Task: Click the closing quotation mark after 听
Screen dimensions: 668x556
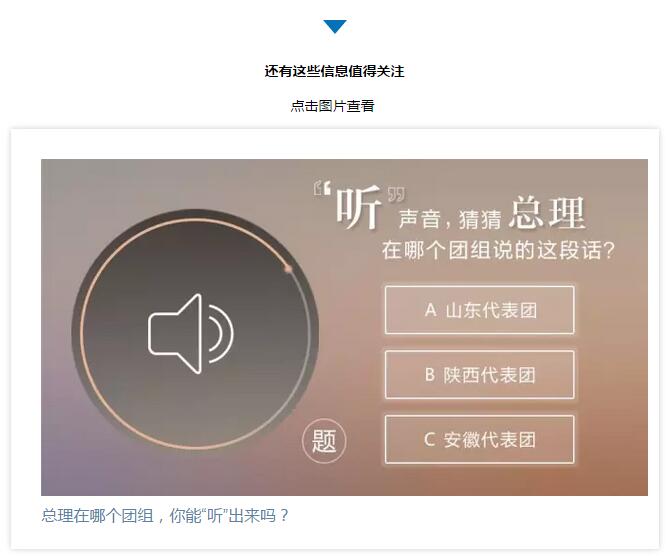Action: (x=396, y=195)
